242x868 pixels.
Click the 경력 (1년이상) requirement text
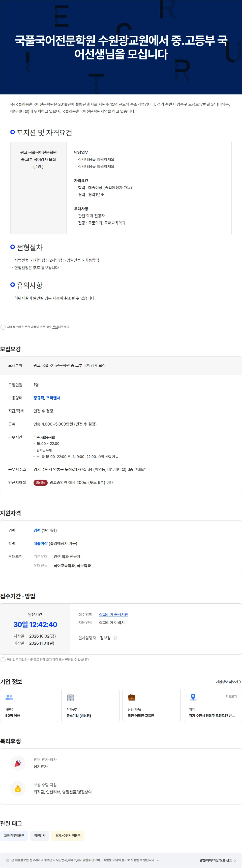click(x=45, y=530)
